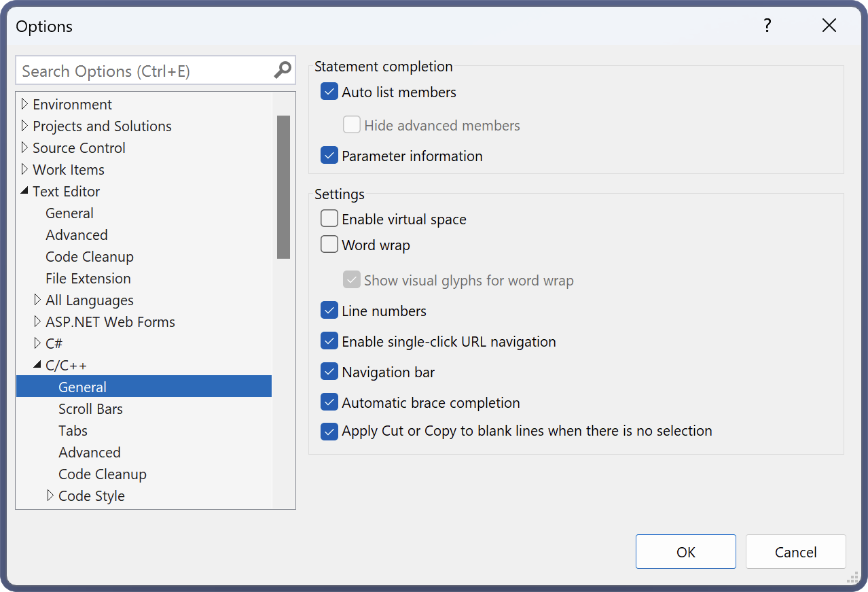Click the search magnifier icon
This screenshot has width=868, height=592.
point(283,70)
